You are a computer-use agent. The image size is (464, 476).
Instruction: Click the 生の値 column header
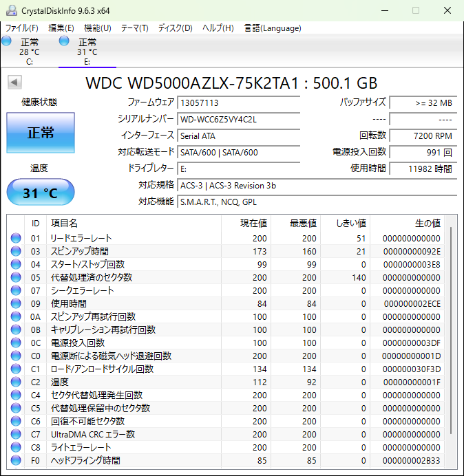[407, 224]
